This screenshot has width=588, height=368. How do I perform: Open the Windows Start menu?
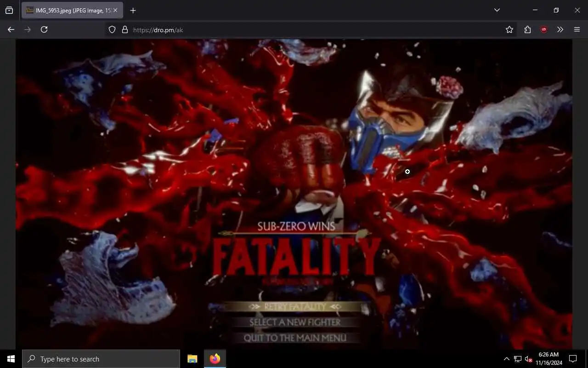(11, 359)
